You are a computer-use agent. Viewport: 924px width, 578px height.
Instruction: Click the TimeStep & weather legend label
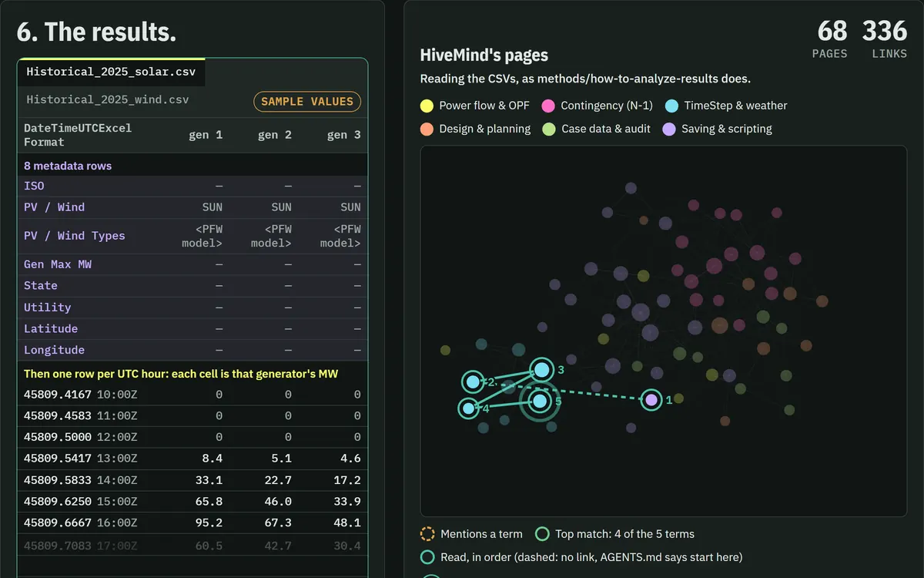coord(735,106)
